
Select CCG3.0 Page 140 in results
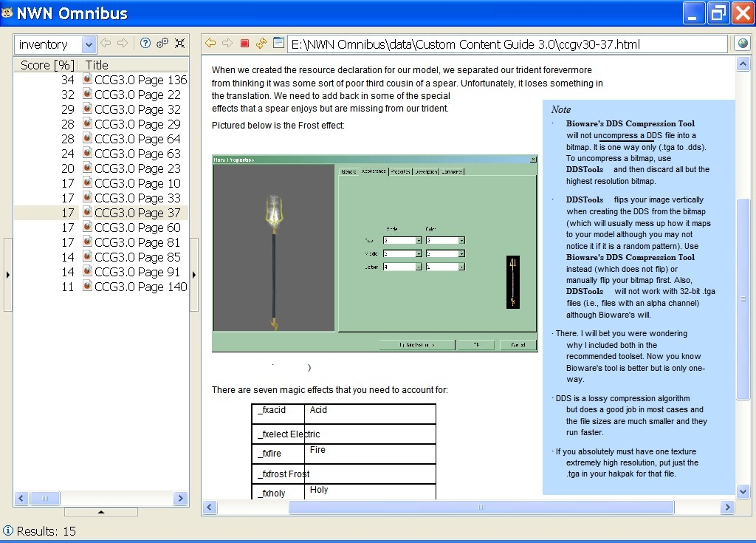pyautogui.click(x=140, y=287)
